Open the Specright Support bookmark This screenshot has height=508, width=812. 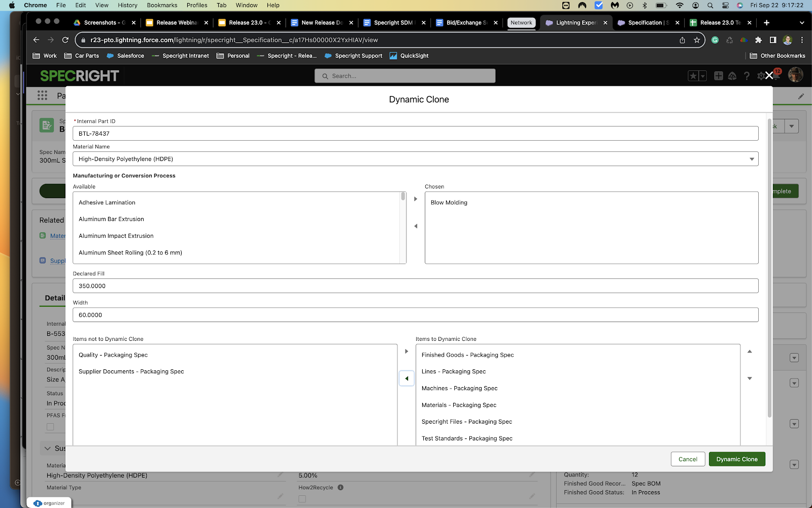coord(353,56)
